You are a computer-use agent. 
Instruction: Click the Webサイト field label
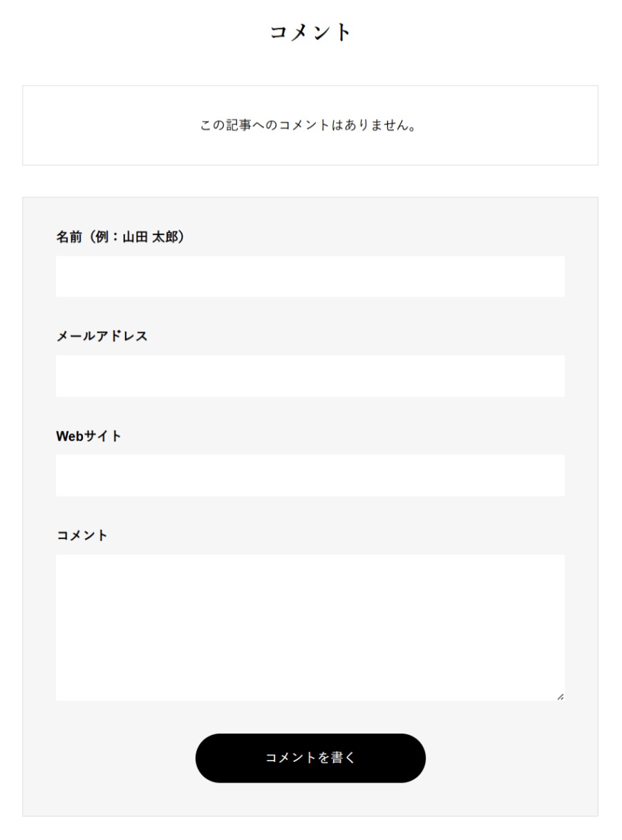pyautogui.click(x=88, y=436)
